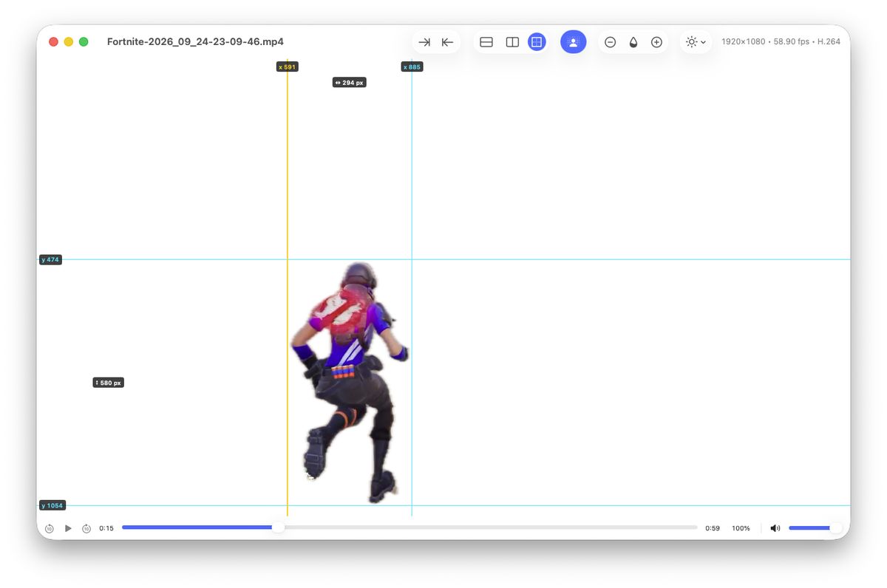Click the video timeline progress bar
Screen dimensions: 887x588
click(409, 527)
